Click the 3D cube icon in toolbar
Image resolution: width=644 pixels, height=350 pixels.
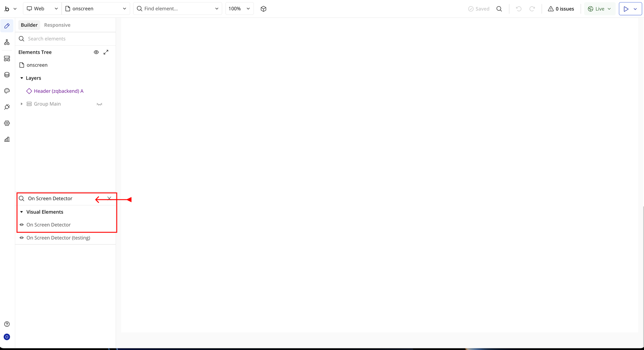click(x=264, y=9)
